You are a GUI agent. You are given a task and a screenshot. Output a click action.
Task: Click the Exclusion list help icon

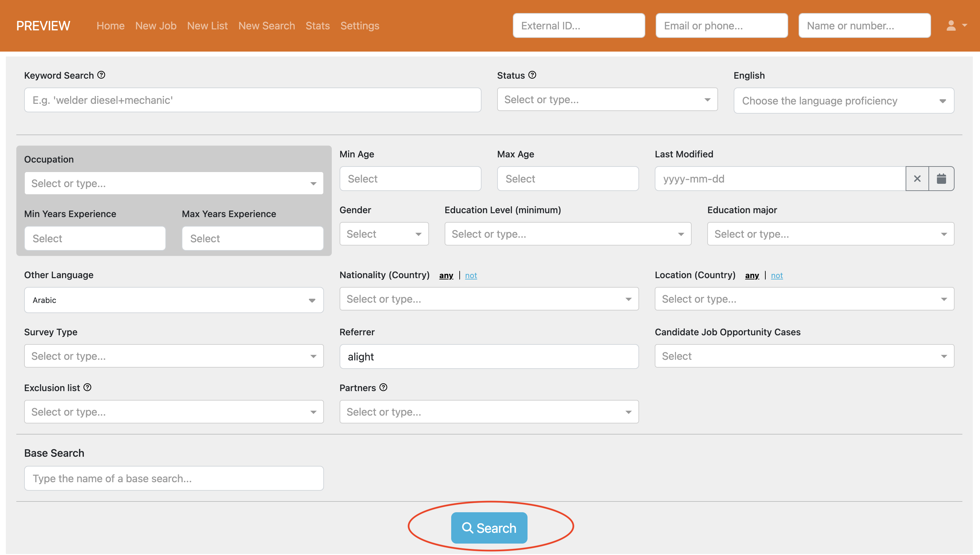pyautogui.click(x=87, y=387)
